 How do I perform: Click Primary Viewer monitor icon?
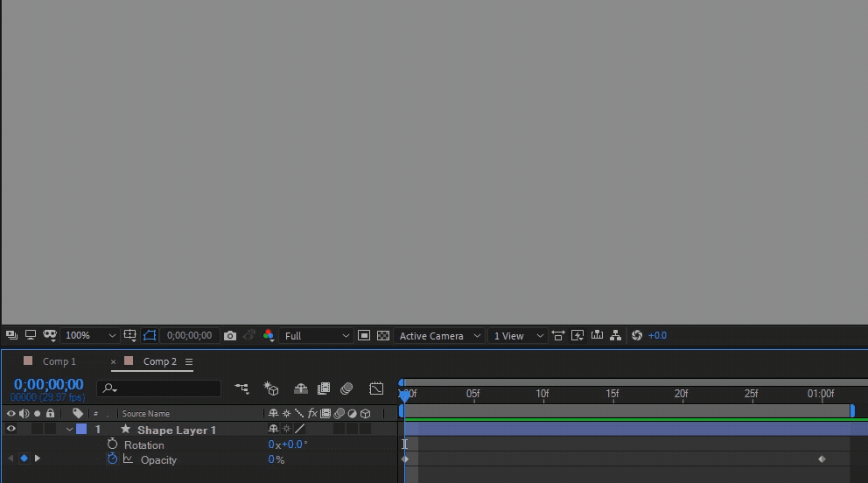point(31,335)
